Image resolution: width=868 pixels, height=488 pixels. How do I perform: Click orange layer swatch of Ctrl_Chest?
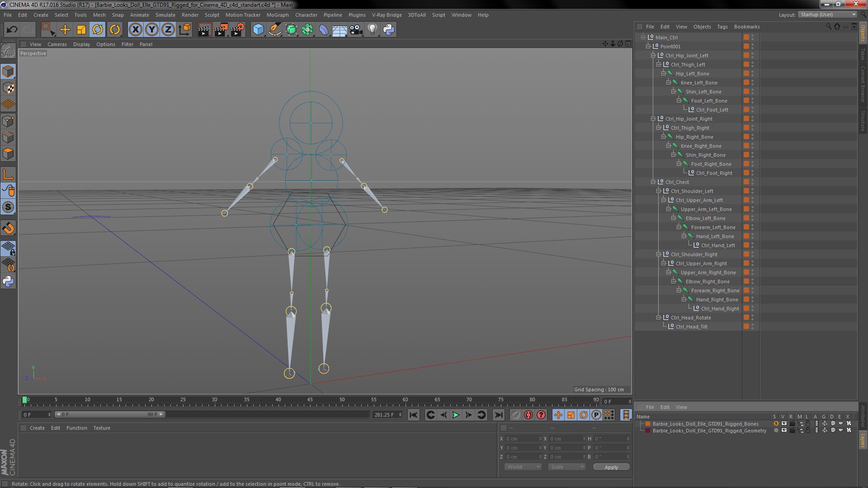(x=746, y=182)
